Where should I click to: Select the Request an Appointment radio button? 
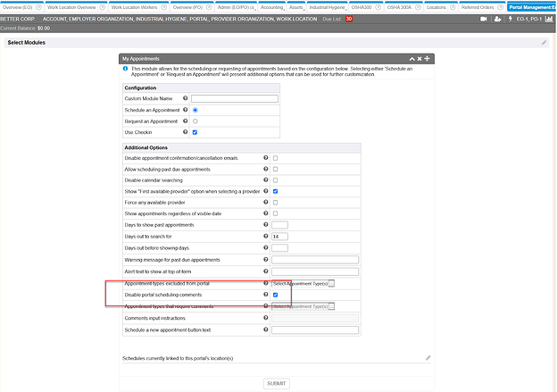[x=195, y=121]
